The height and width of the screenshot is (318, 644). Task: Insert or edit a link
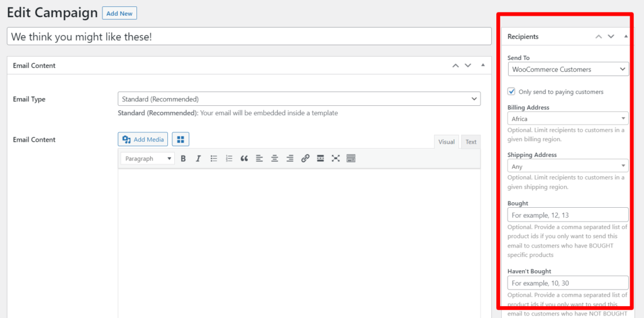coord(305,159)
